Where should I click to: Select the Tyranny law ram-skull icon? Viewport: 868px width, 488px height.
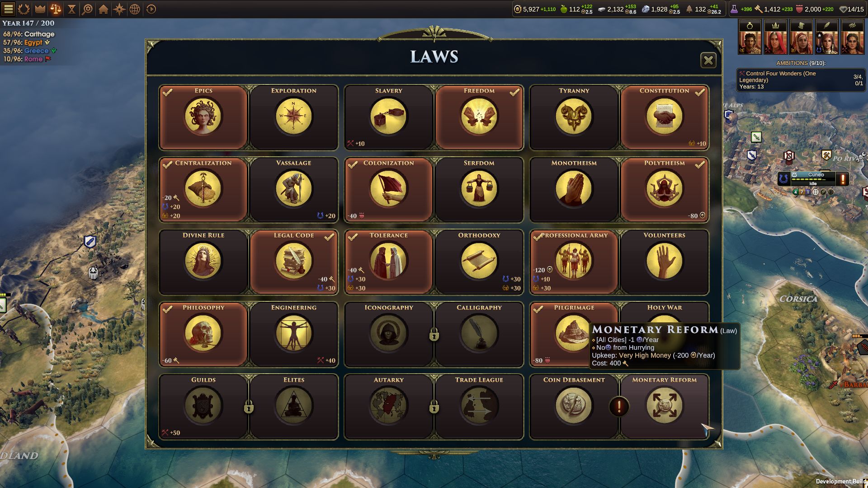[574, 117]
